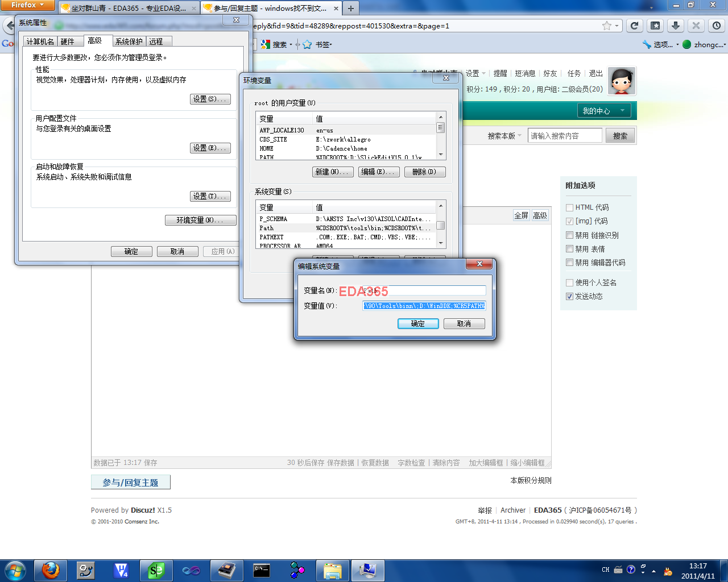This screenshot has height=582, width=728.
Task: Select the CDS_SITE user variable row
Action: pos(346,139)
